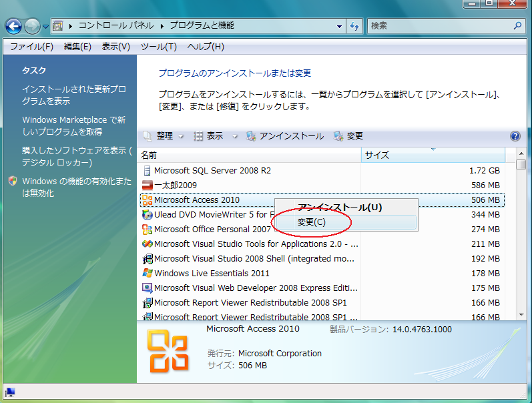Click the 整理 toolbar button
This screenshot has height=403, width=532.
158,136
